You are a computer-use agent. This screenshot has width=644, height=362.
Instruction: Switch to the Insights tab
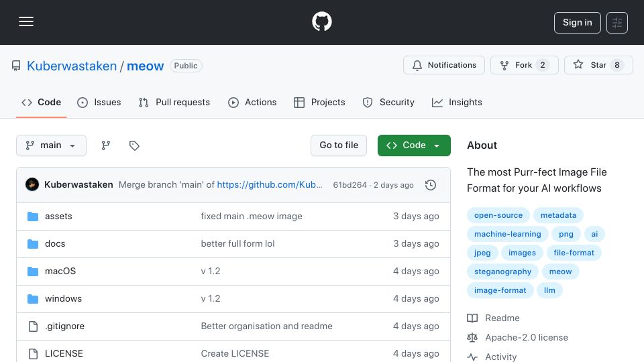[x=457, y=102]
